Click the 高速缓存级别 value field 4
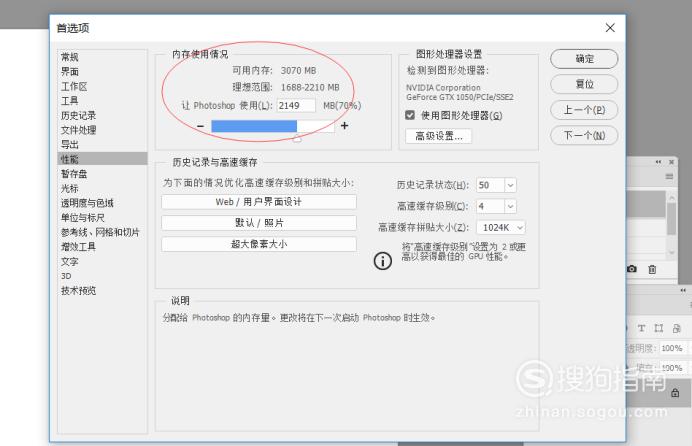This screenshot has height=446, width=692. pyautogui.click(x=490, y=206)
